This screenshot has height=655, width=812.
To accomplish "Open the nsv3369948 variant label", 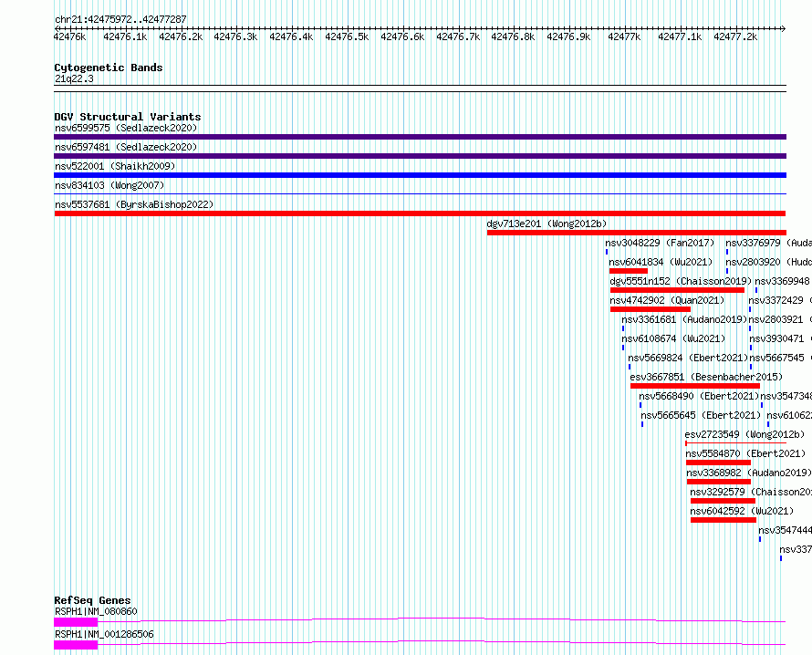I will pos(782,281).
